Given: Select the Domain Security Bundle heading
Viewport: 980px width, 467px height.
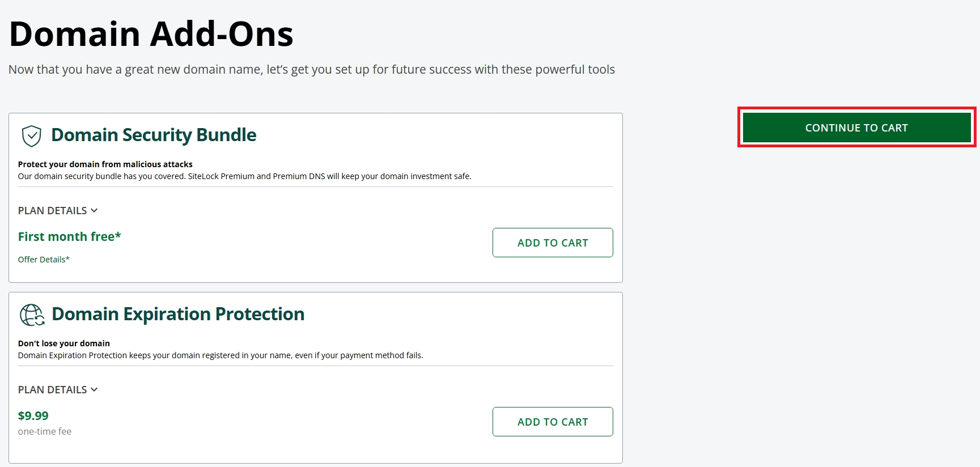Looking at the screenshot, I should [x=154, y=135].
